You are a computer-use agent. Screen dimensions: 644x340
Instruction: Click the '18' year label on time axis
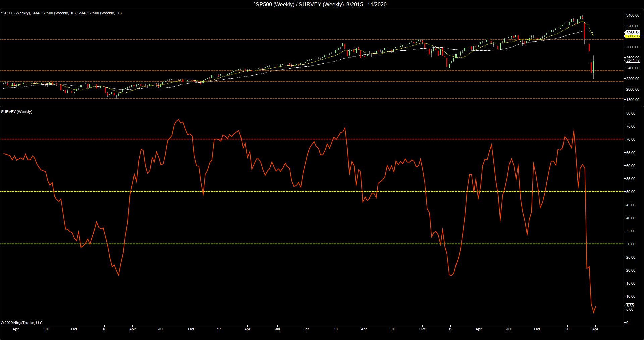(x=335, y=329)
